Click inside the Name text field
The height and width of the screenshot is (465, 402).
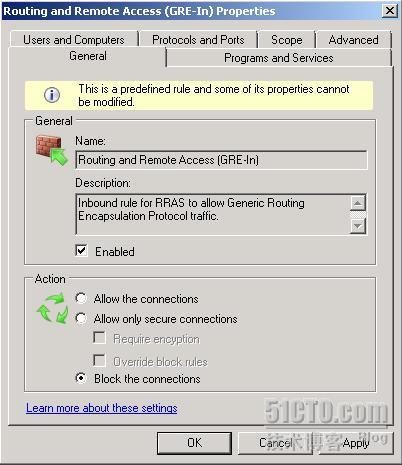click(221, 160)
